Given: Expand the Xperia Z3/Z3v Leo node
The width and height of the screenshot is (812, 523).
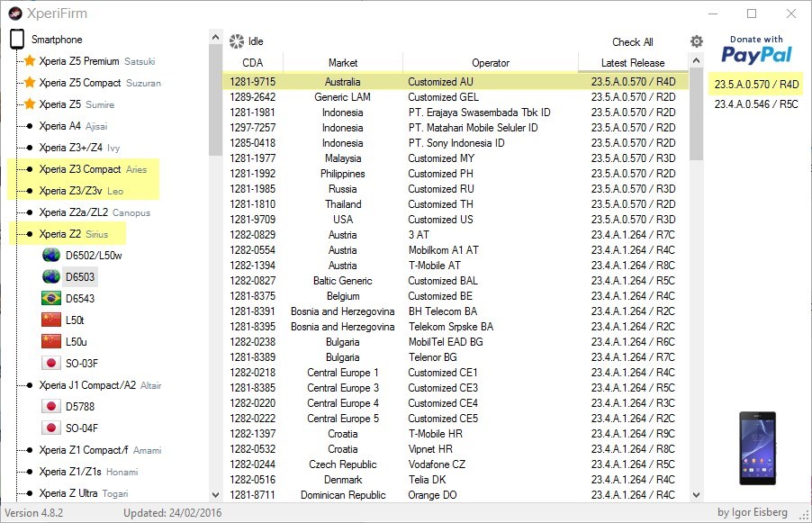Looking at the screenshot, I should (30, 191).
